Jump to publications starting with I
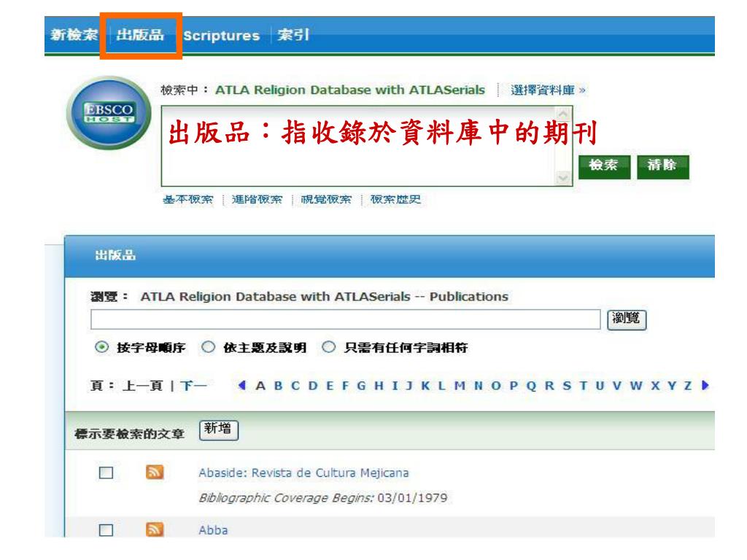Viewport: 747px width, 560px height. [x=395, y=386]
